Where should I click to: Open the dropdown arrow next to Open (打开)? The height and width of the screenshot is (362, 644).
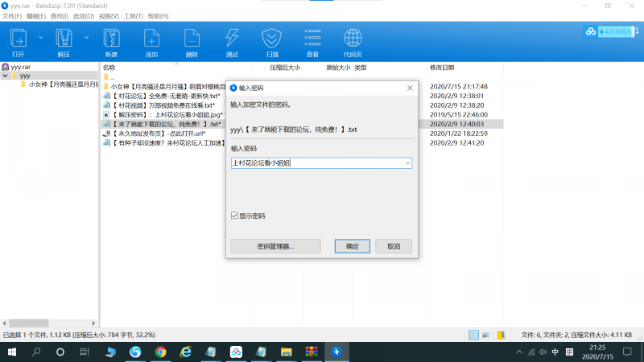(x=41, y=37)
